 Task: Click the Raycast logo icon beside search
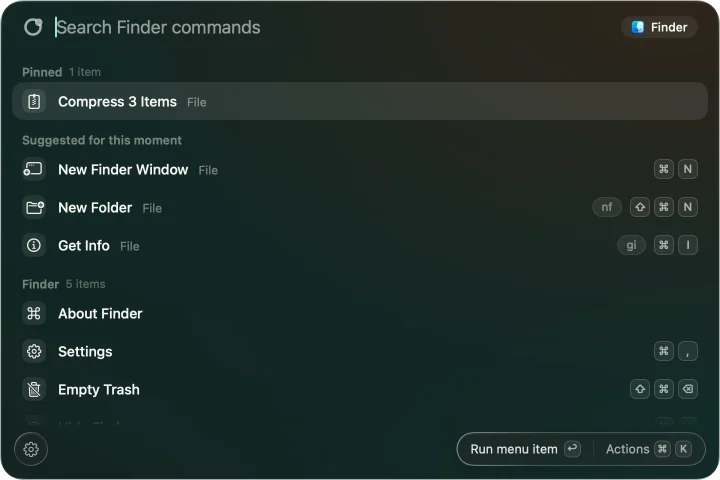(33, 27)
